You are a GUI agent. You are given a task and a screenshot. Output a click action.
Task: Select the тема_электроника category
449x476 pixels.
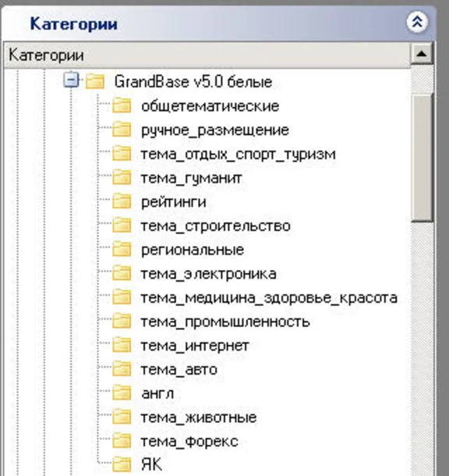point(209,274)
